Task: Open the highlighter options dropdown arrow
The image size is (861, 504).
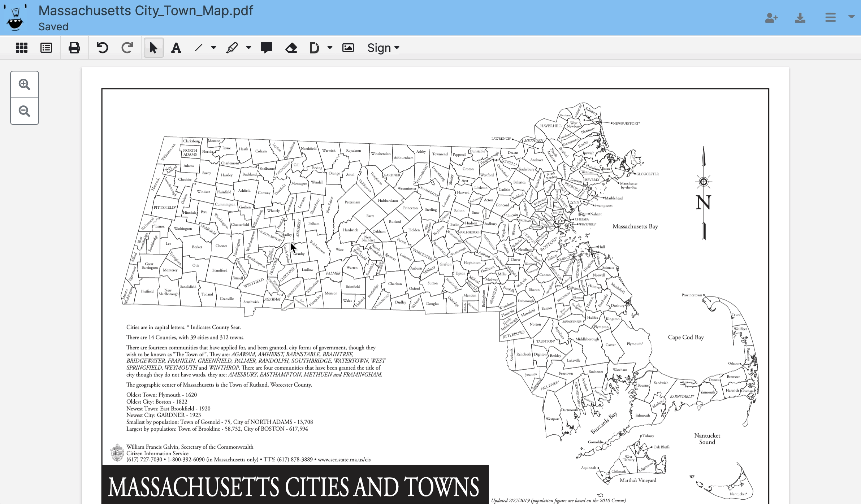Action: [248, 48]
